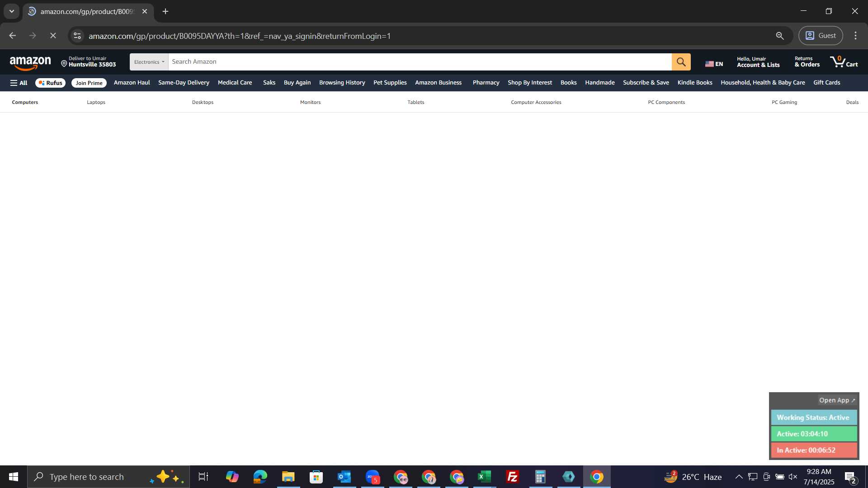
Task: Open the notification center icon
Action: 850,477
